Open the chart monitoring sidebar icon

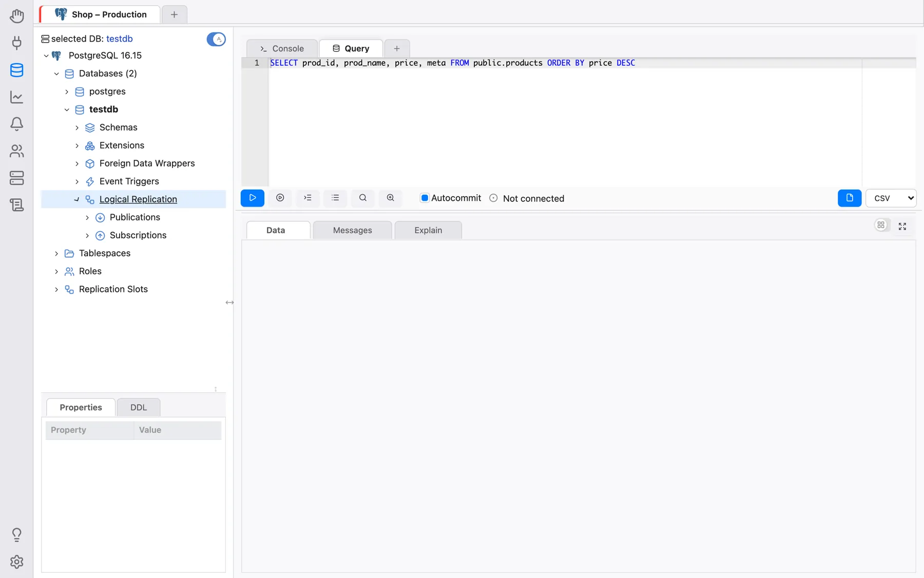[16, 97]
